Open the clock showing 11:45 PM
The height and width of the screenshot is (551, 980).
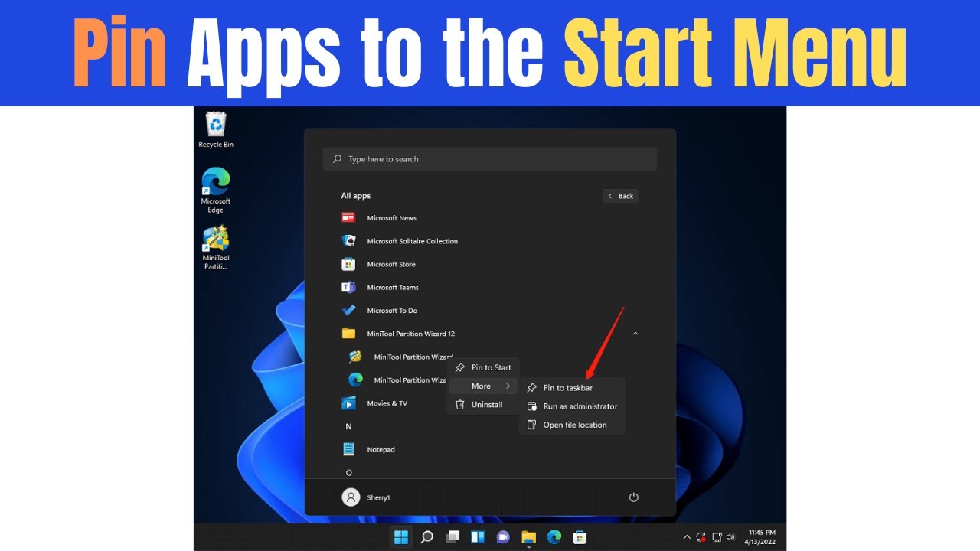coord(762,536)
